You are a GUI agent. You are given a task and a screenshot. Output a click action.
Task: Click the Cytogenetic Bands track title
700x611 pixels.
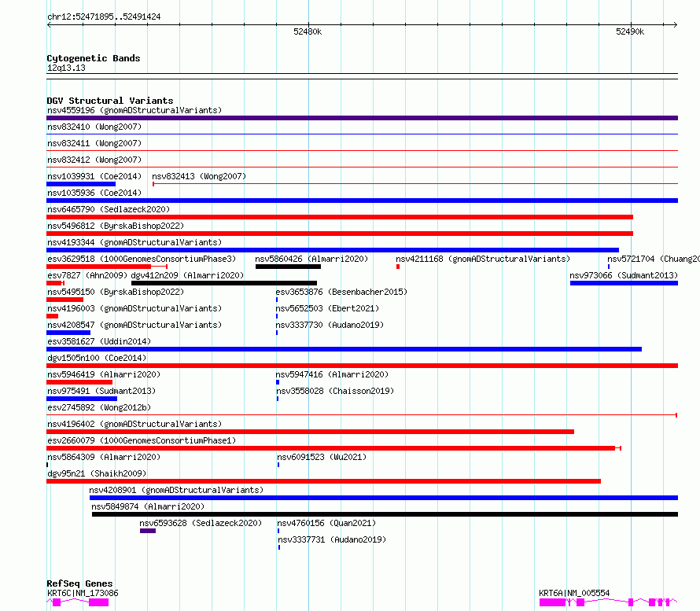94,58
